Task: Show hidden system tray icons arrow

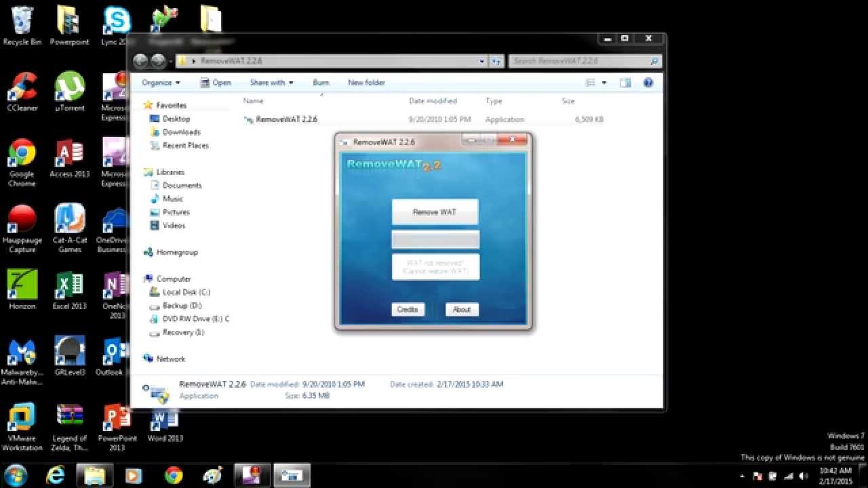Action: pyautogui.click(x=743, y=476)
